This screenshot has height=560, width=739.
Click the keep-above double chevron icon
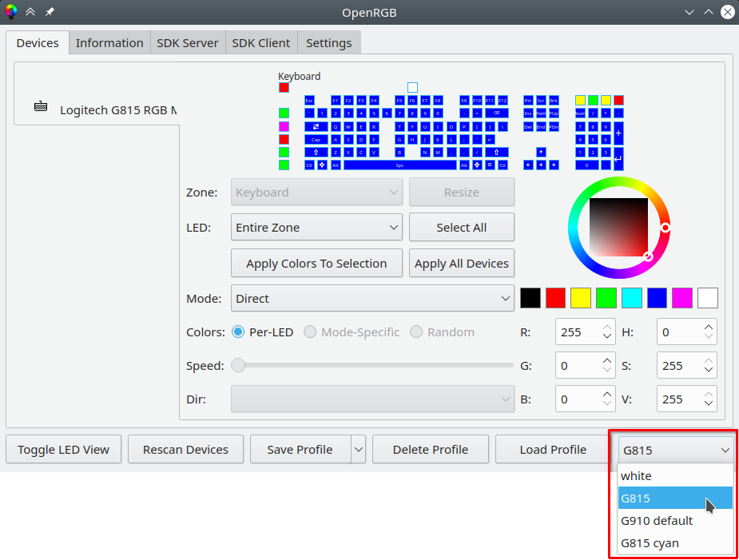pyautogui.click(x=30, y=12)
